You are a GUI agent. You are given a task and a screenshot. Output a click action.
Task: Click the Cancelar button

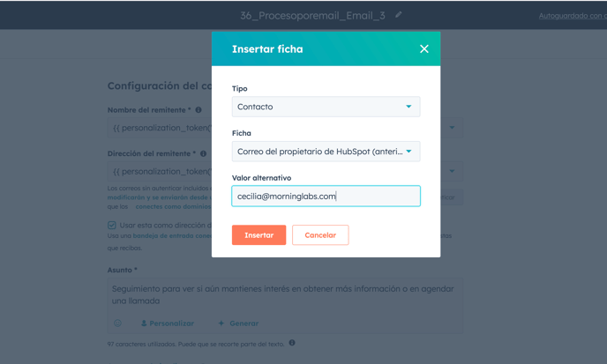point(320,235)
